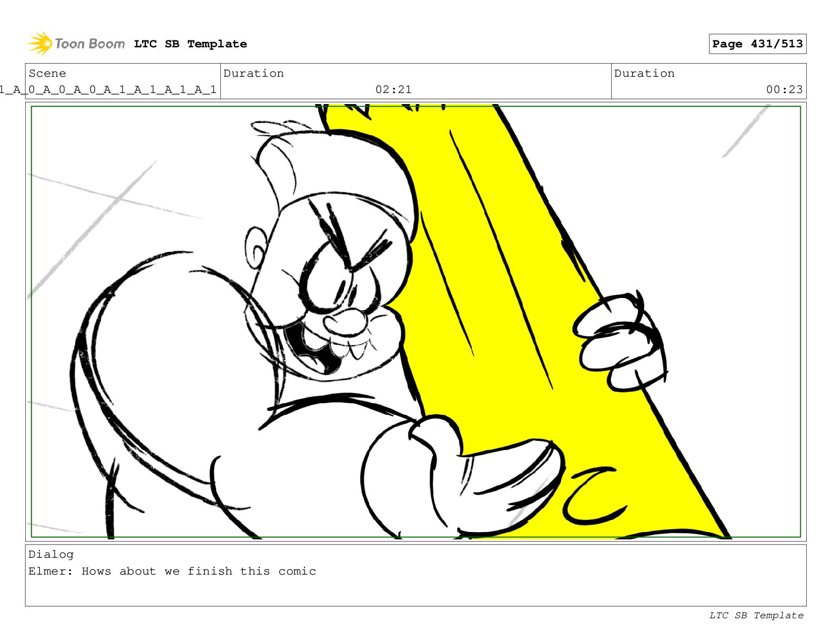832x644 pixels.
Task: Click the footer text 'LTC SB Template'
Action: 756,616
